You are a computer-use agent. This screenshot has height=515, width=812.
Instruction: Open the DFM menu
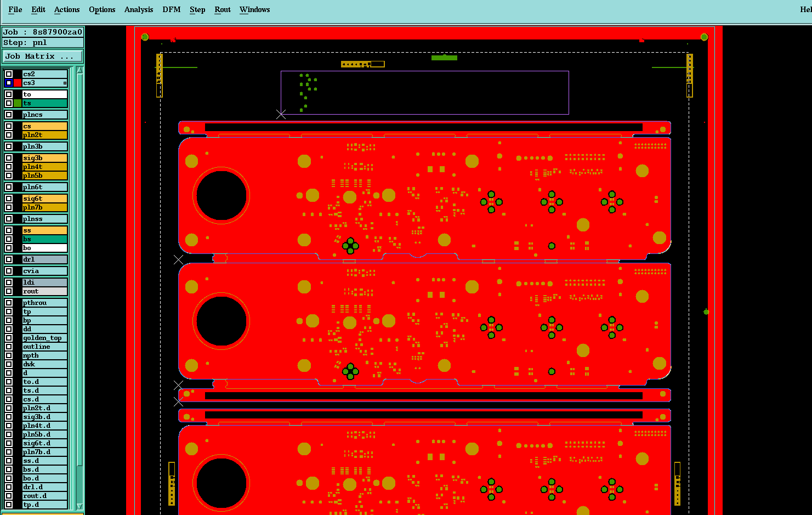point(172,9)
